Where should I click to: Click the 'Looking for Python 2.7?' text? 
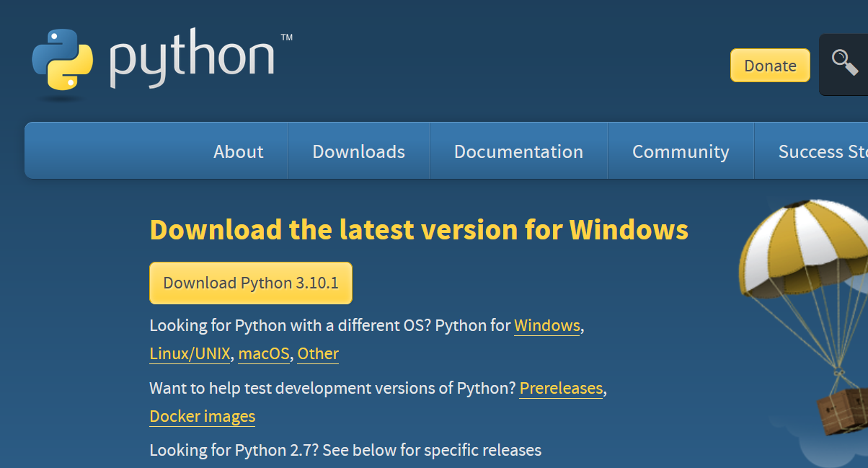[234, 451]
